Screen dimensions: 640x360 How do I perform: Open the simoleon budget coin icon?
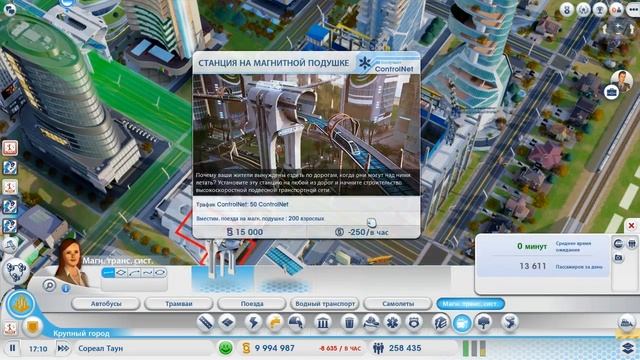(246, 348)
